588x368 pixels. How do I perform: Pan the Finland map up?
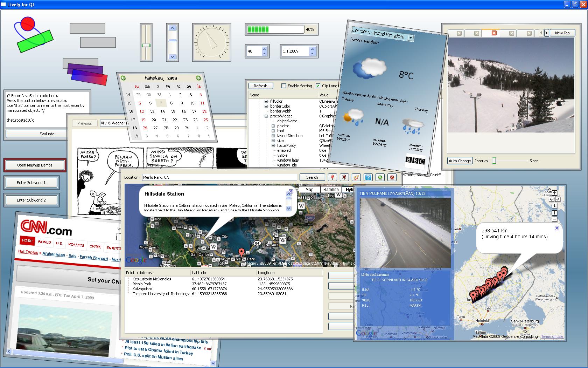555,193
